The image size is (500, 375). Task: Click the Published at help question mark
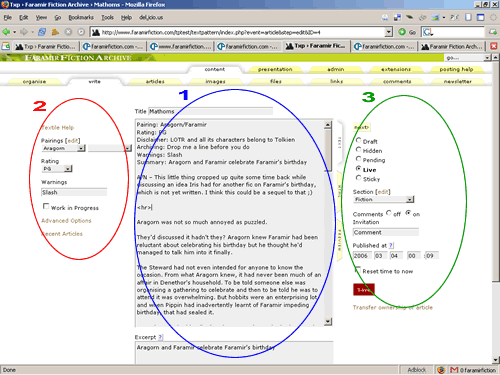pos(391,245)
